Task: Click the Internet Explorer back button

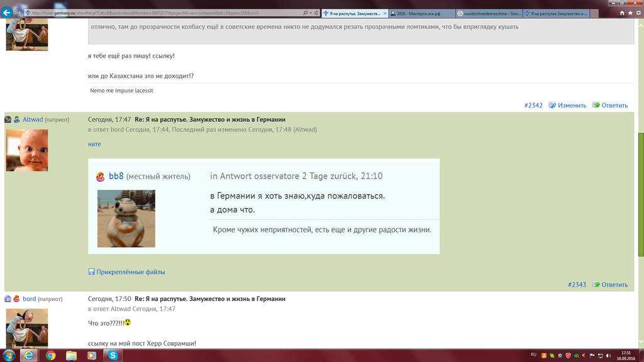Action: (x=8, y=12)
